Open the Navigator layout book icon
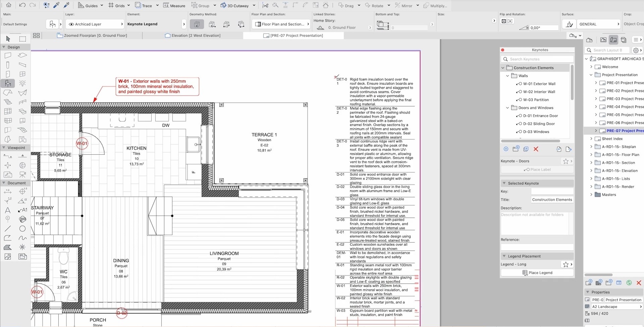 click(614, 40)
